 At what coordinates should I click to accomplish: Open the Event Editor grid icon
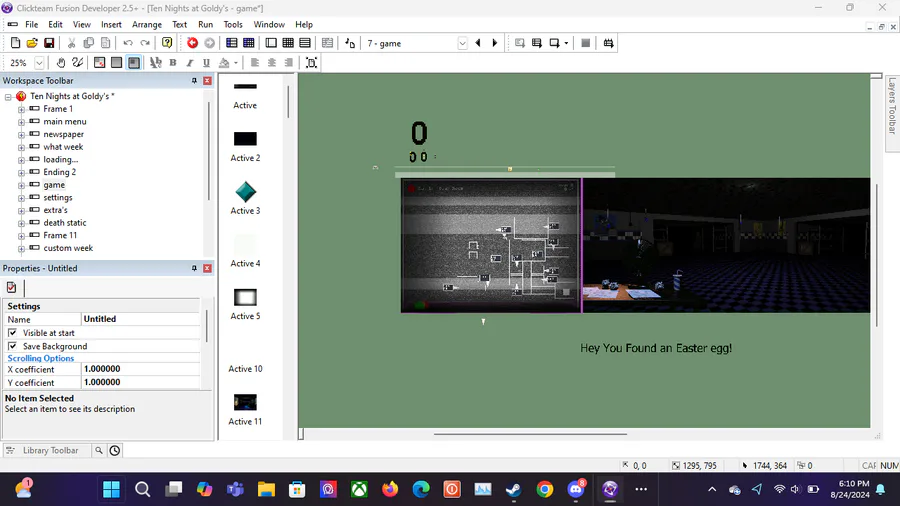[288, 43]
